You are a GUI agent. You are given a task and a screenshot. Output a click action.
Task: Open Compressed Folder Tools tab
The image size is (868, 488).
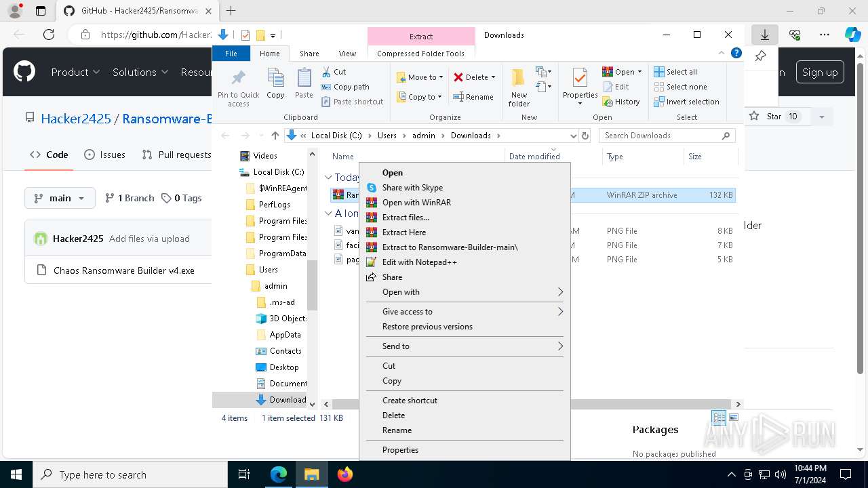click(421, 54)
